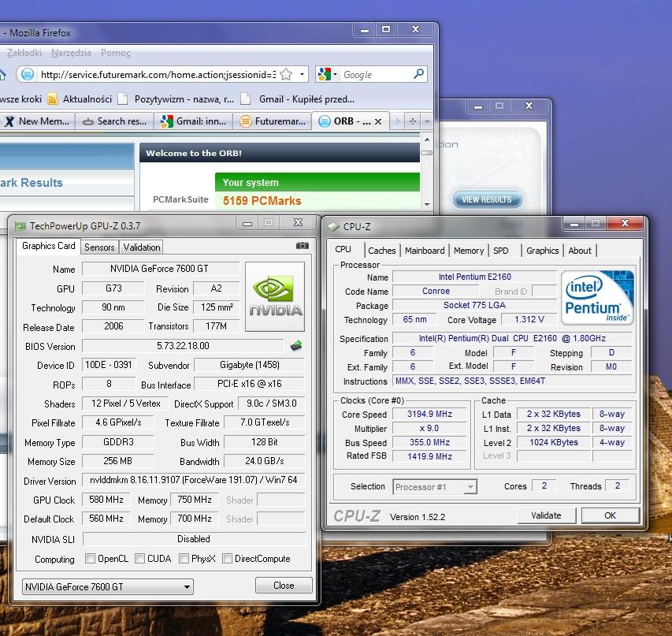Click the GPU-Z Device ID field 10DE - 0391
This screenshot has width=672, height=636.
tap(109, 365)
